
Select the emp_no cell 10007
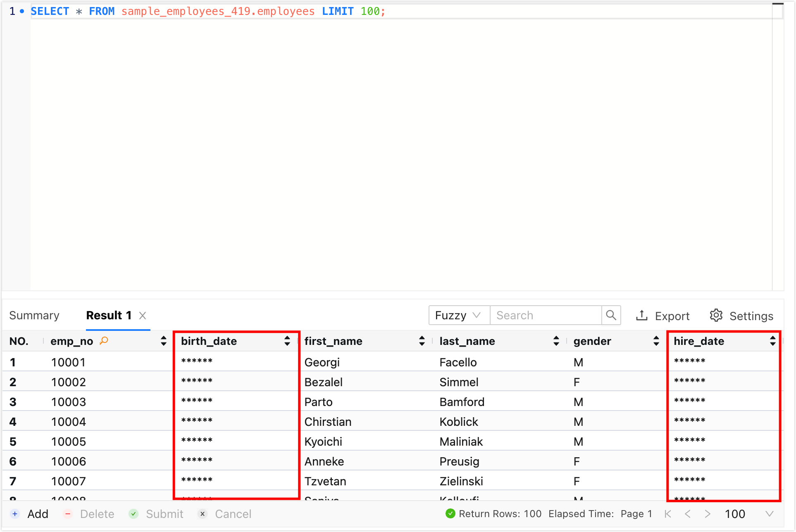(x=68, y=481)
